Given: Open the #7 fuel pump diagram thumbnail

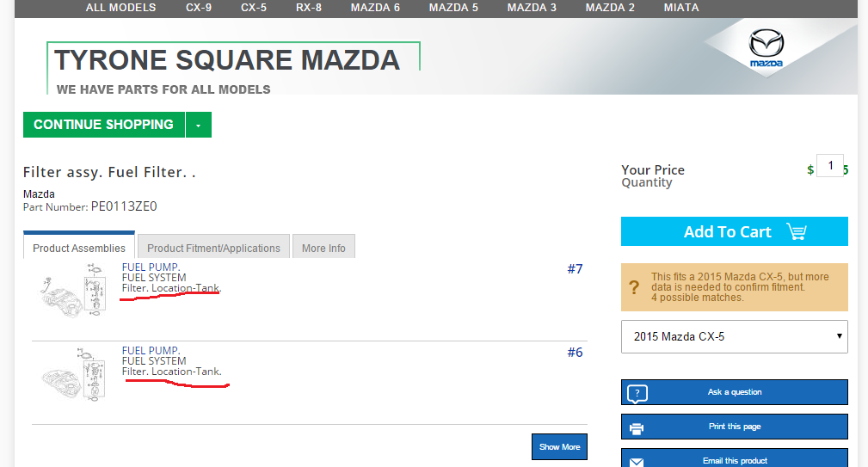Looking at the screenshot, I should (72, 293).
